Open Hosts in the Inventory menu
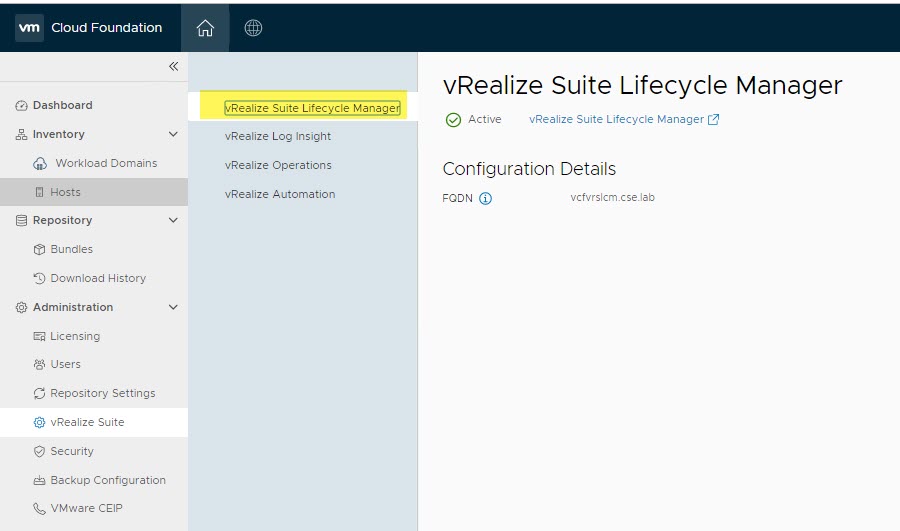 pyautogui.click(x=65, y=192)
